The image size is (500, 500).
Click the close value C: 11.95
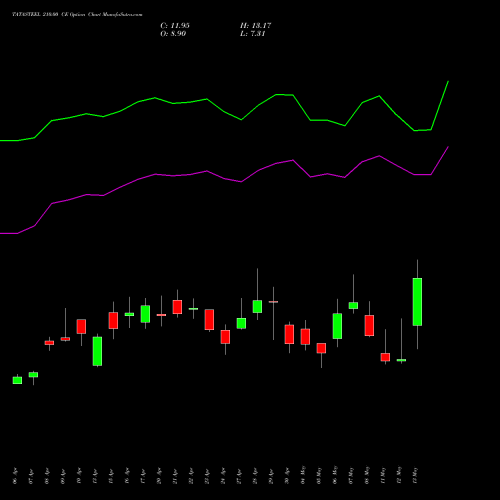tap(175, 26)
